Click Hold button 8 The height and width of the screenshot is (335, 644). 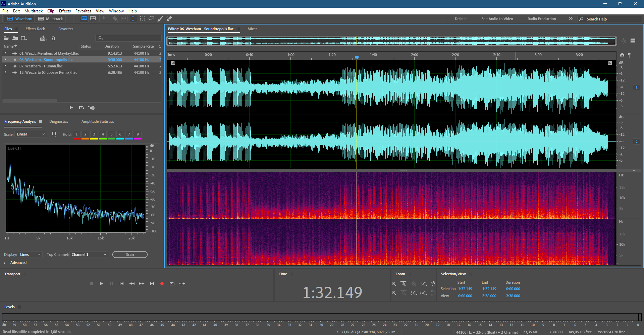click(x=138, y=134)
